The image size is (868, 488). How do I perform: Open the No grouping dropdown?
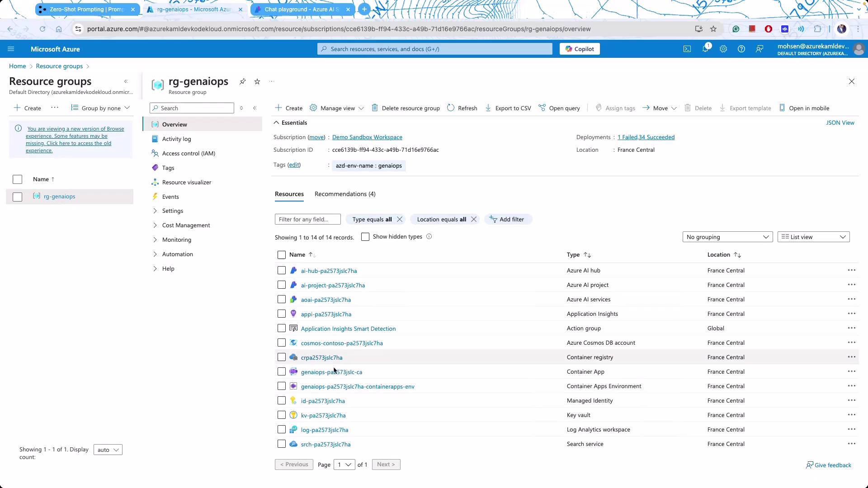pyautogui.click(x=727, y=237)
